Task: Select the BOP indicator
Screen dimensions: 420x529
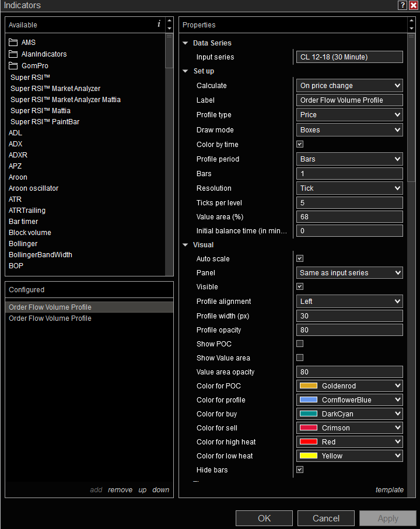Action: coord(16,266)
